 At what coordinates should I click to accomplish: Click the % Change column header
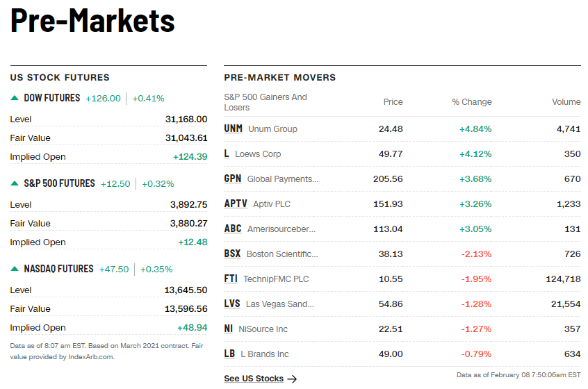(x=471, y=102)
